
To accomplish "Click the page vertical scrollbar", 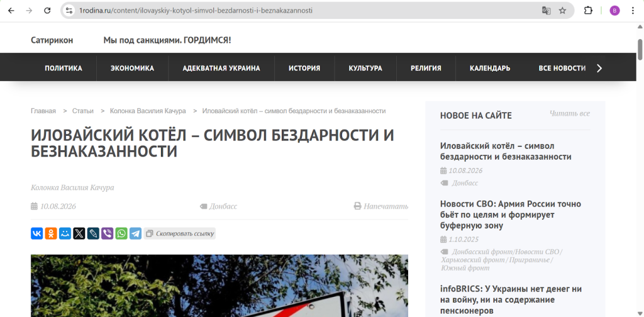I will (640, 47).
